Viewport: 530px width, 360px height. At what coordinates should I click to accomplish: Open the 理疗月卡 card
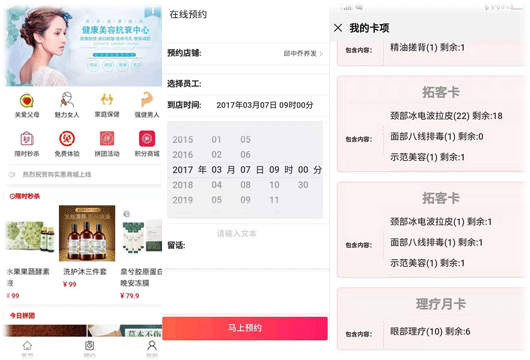432,319
